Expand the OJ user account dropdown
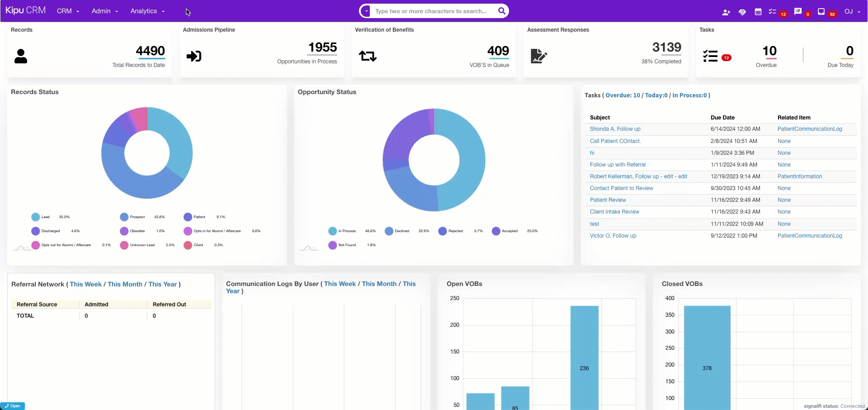This screenshot has width=868, height=410. 852,12
